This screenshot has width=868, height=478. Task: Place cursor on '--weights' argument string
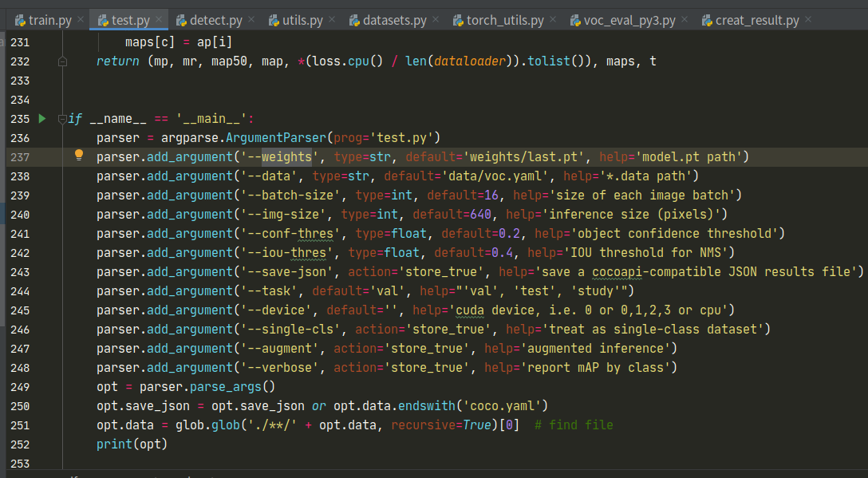[279, 156]
